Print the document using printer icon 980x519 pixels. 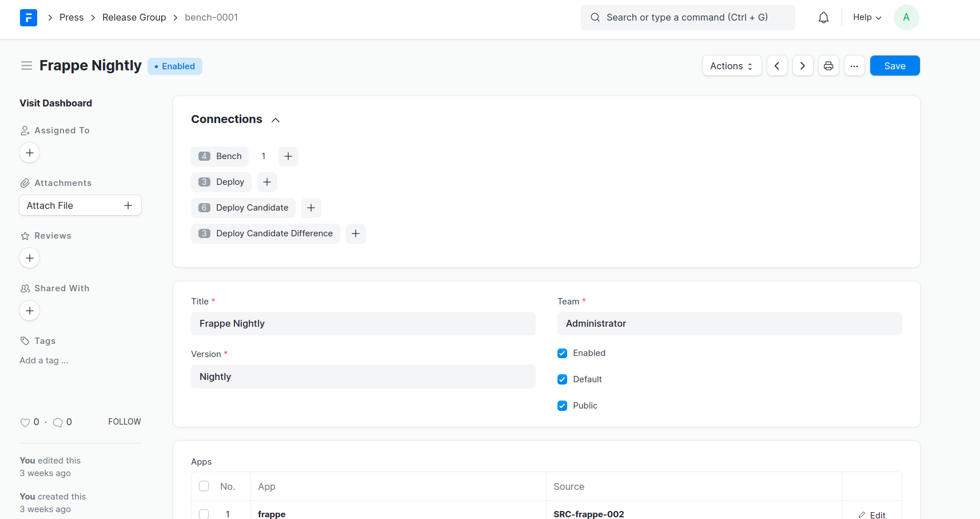pyautogui.click(x=828, y=66)
